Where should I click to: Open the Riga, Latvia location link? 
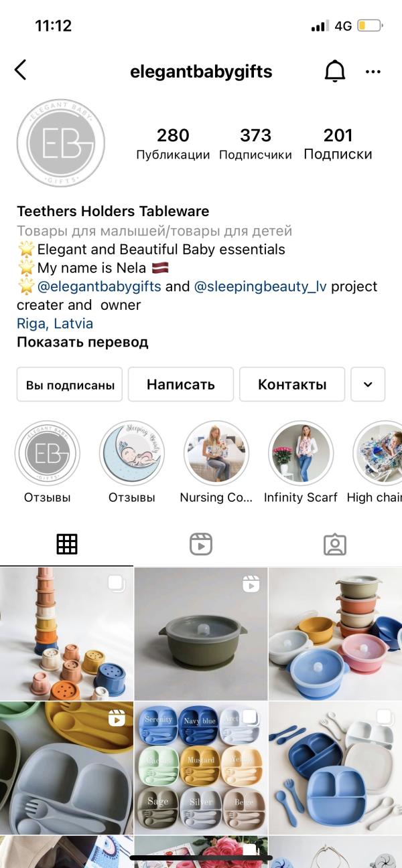click(55, 324)
